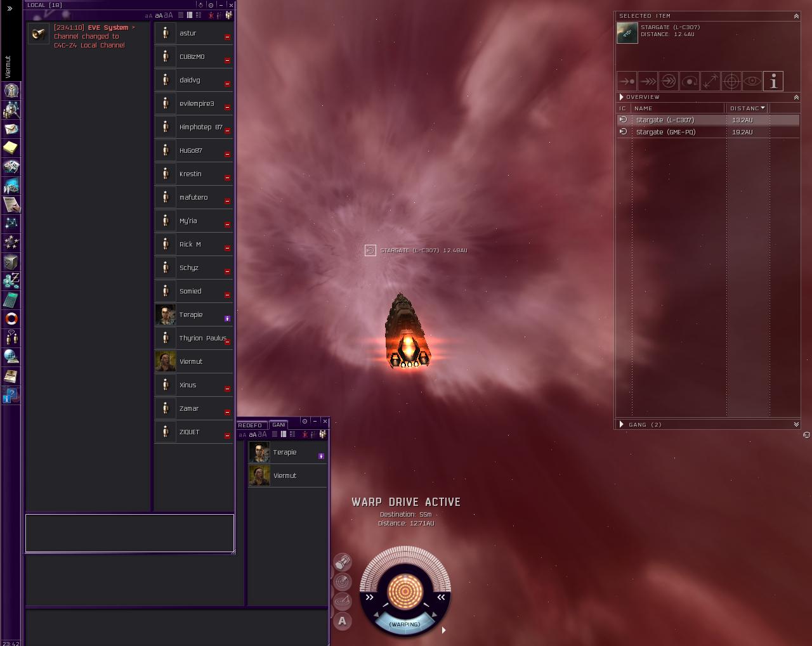Open the blue market screens sidebar icon

11,186
